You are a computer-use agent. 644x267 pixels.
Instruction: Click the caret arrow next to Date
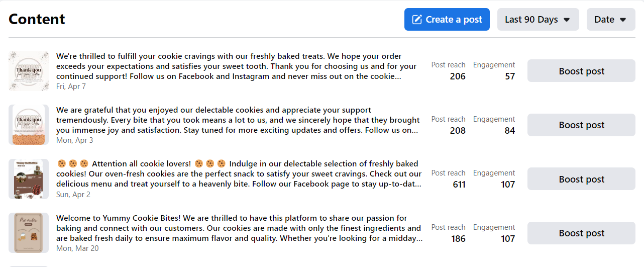click(623, 20)
